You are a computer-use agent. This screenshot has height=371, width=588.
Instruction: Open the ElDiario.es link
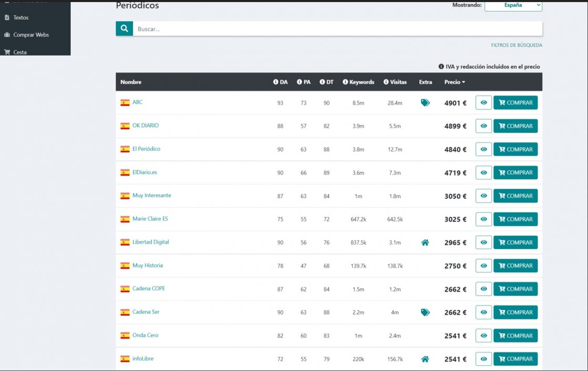click(x=145, y=173)
